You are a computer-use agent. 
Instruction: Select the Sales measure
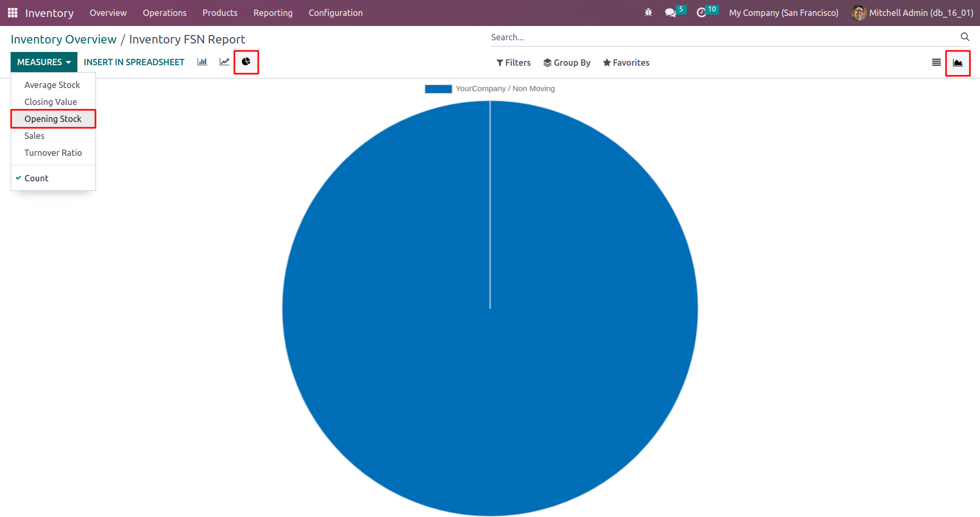(x=53, y=136)
